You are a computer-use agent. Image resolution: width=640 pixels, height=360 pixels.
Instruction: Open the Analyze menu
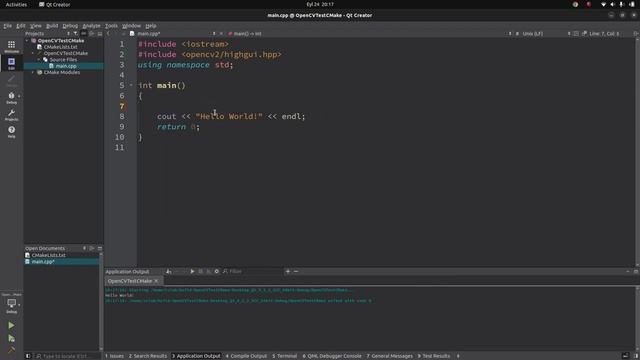(x=91, y=26)
